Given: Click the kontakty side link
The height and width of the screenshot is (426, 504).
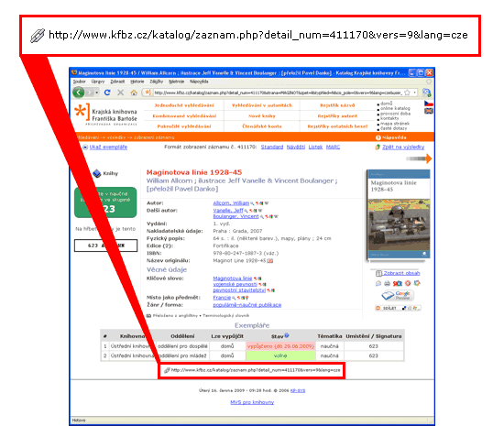Looking at the screenshot, I should coord(389,118).
